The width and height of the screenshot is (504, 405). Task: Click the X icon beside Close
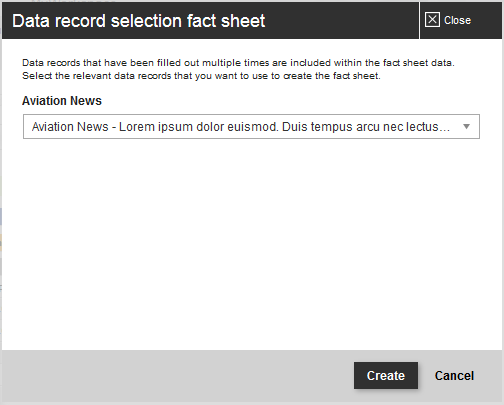coord(432,20)
